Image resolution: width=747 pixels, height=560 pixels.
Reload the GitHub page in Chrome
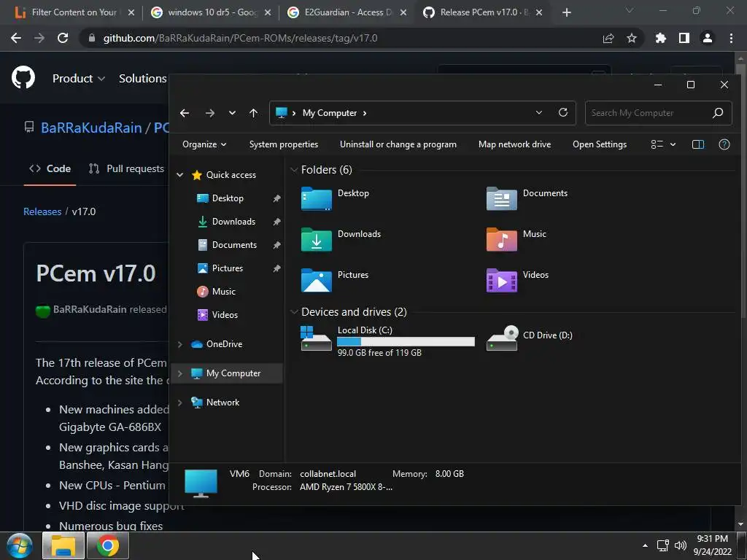pos(63,38)
